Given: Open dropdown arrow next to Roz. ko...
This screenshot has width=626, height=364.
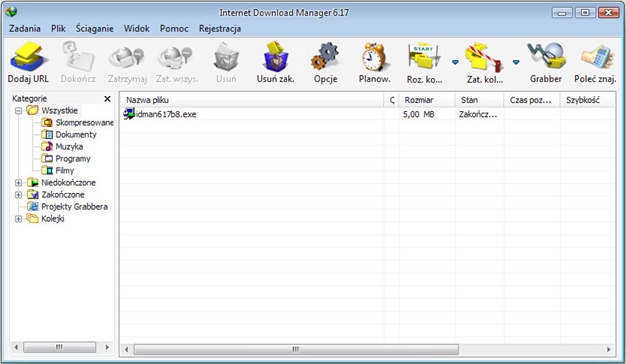Looking at the screenshot, I should tap(455, 62).
